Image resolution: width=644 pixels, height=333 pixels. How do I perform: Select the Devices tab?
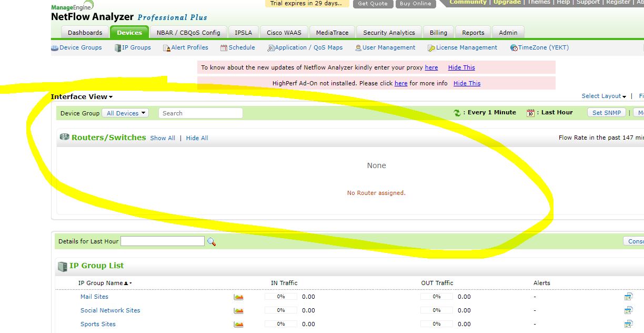129,33
